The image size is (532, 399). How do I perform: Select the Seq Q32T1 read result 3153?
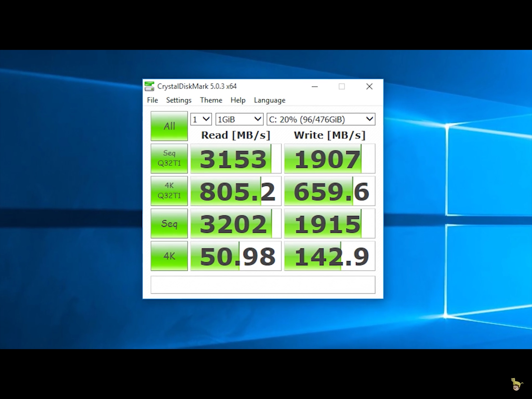(236, 158)
